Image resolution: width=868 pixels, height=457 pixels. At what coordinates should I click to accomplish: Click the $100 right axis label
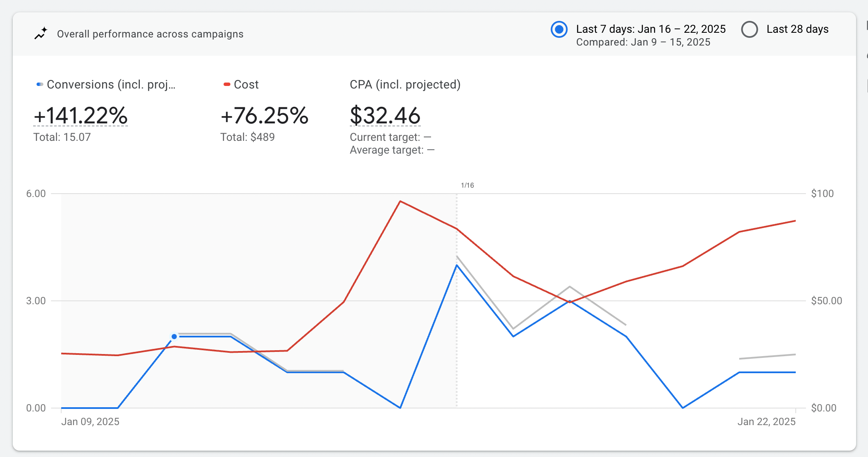click(x=823, y=194)
